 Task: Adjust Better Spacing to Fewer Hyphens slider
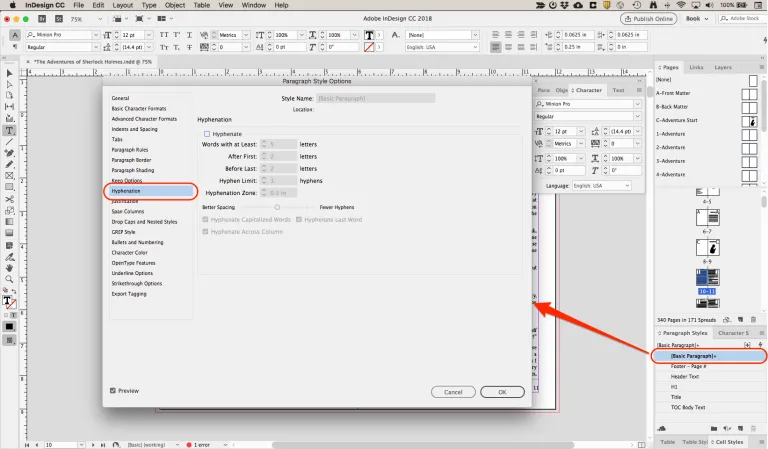coord(277,207)
